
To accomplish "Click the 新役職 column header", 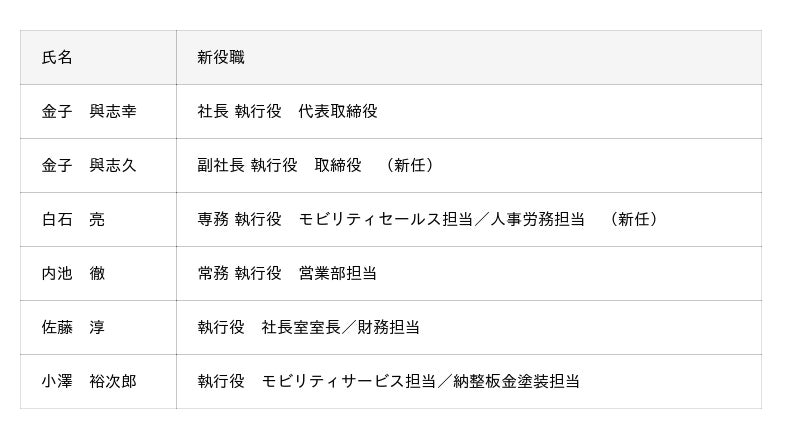I will pyautogui.click(x=221, y=58).
